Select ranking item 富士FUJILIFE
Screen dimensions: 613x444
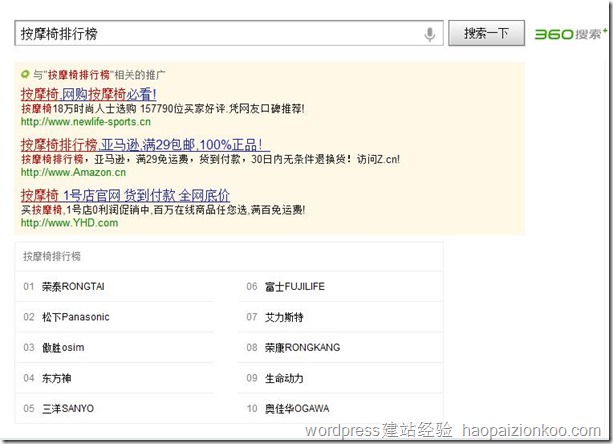[295, 286]
